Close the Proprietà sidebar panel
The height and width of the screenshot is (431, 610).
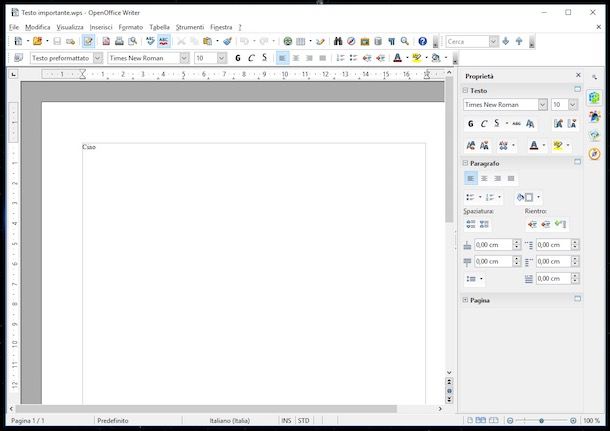(x=578, y=75)
